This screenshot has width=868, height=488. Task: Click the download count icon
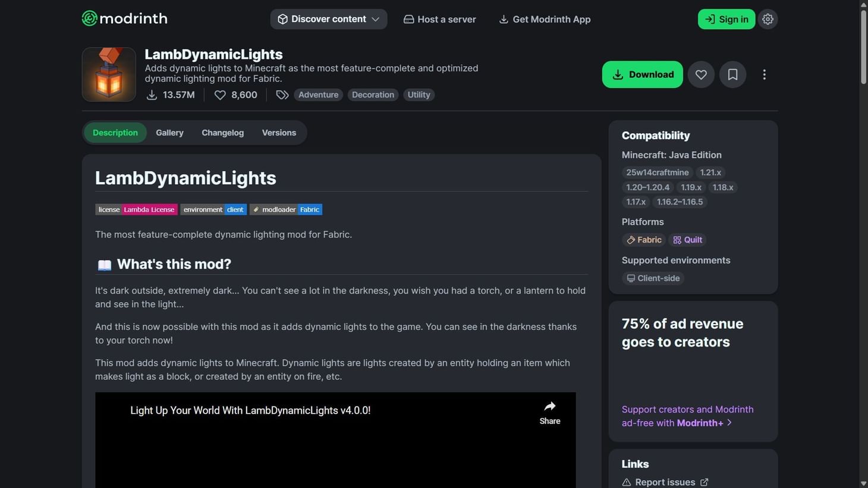point(153,95)
